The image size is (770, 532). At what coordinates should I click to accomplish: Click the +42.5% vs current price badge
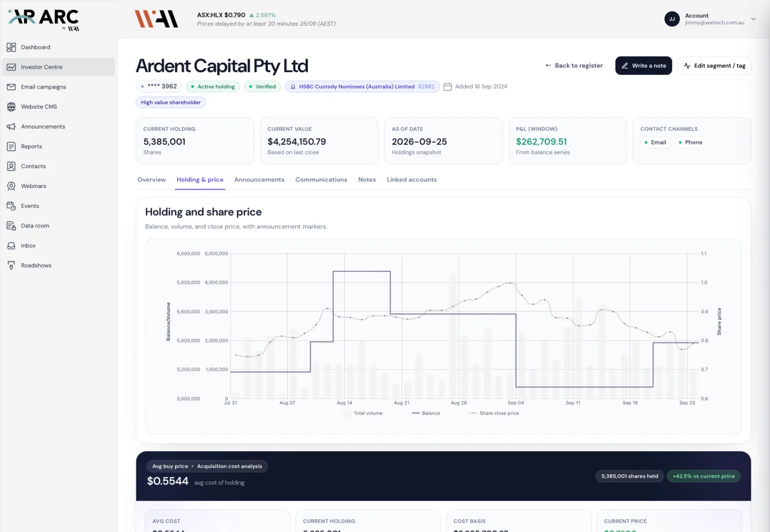pos(703,476)
